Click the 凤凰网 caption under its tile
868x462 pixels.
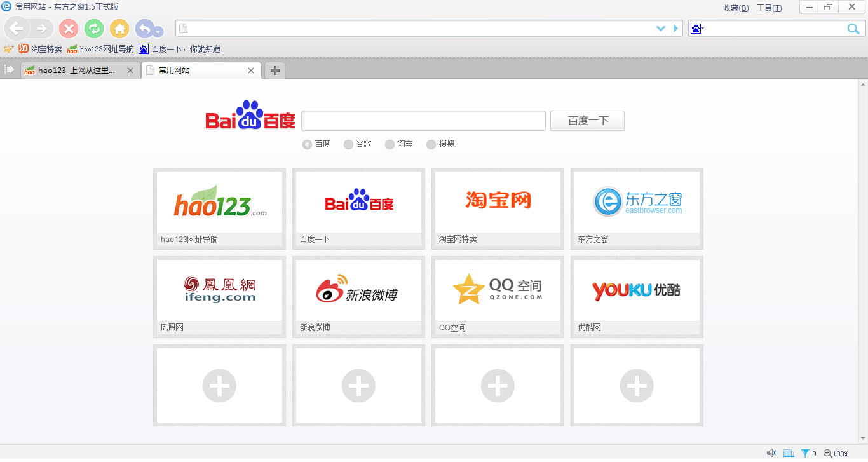point(172,328)
